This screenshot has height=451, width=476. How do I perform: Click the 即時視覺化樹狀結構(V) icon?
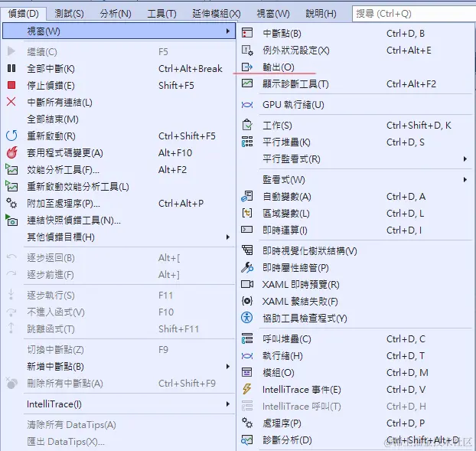[247, 250]
